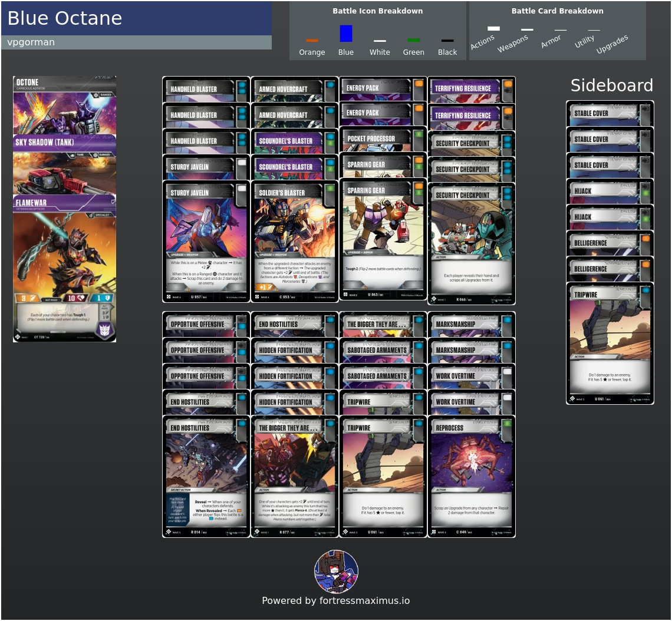Click the 'Battle Card Breakdown' chart title

pyautogui.click(x=557, y=11)
